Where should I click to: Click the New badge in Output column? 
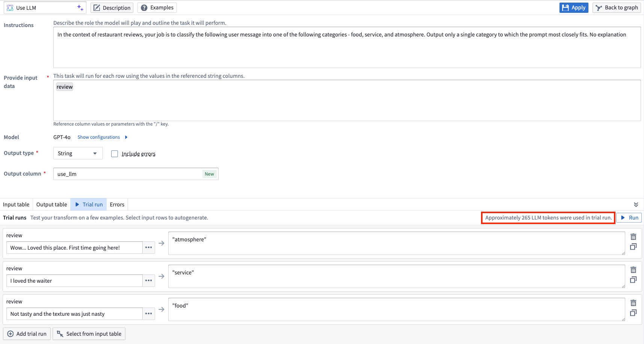[x=209, y=174]
